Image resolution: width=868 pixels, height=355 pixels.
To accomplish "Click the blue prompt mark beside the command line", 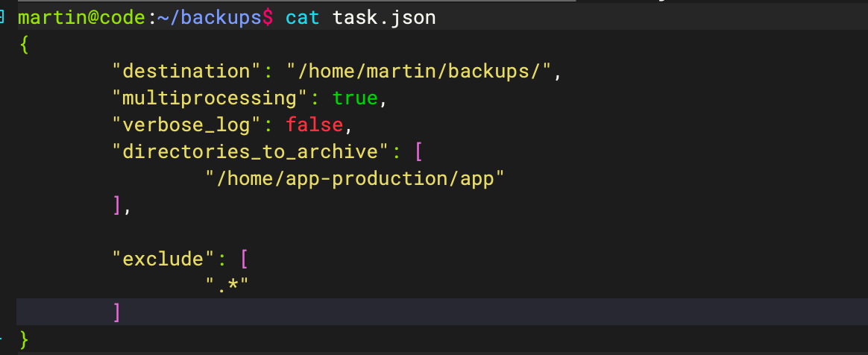I will click(x=4, y=17).
